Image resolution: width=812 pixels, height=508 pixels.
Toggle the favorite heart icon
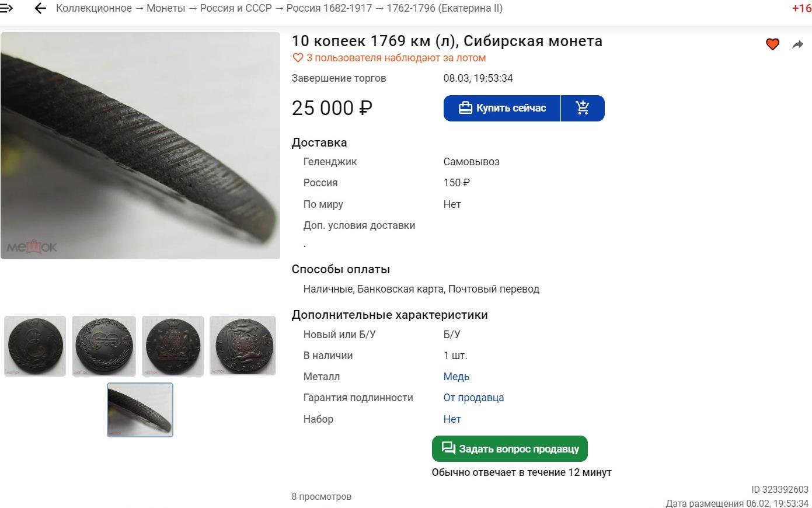coord(772,44)
